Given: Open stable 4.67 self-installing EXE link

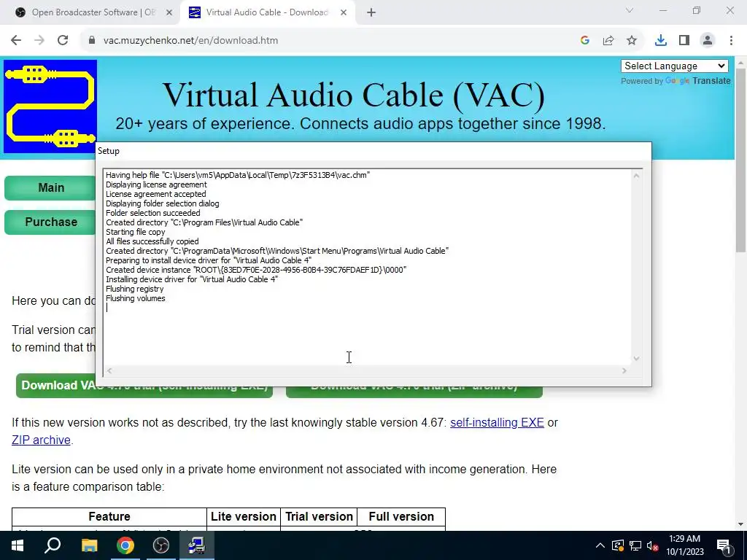Looking at the screenshot, I should 497,422.
